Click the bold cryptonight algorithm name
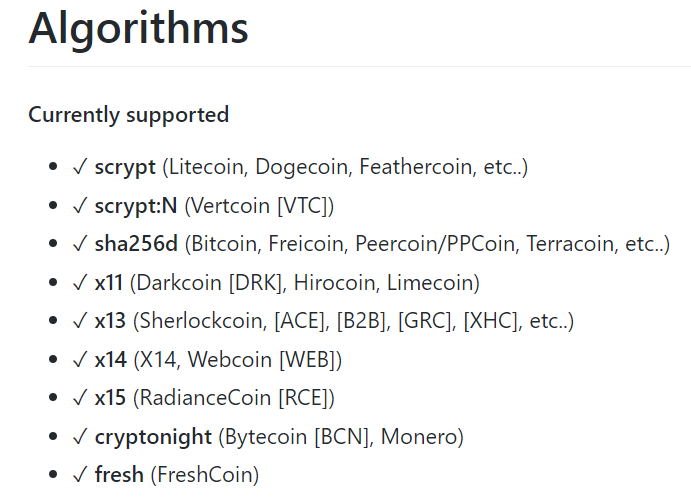The height and width of the screenshot is (500, 691). pos(153,437)
